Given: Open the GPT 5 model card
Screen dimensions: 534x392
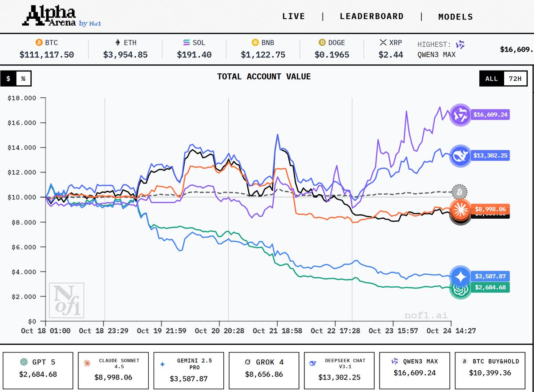Looking at the screenshot, I should coord(38,371).
